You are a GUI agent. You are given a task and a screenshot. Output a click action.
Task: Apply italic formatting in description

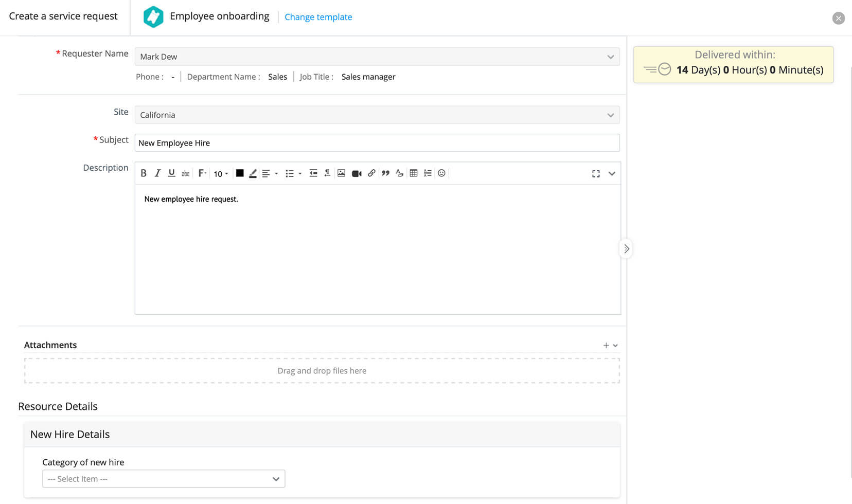point(157,173)
